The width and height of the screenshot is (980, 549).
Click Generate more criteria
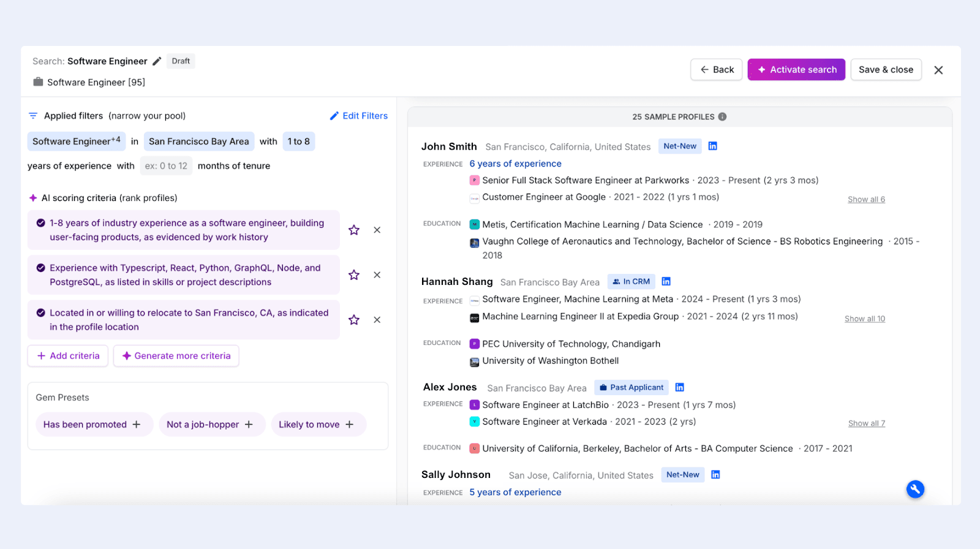176,356
